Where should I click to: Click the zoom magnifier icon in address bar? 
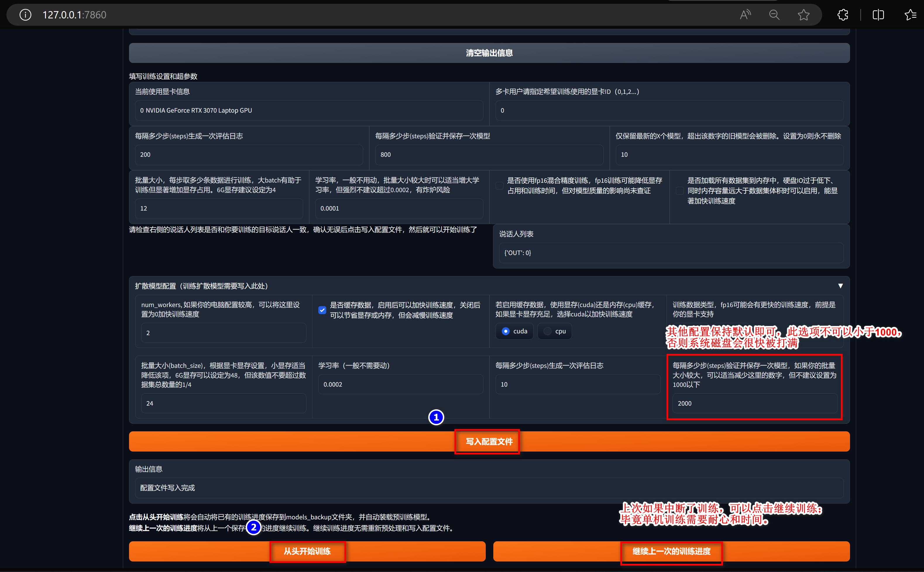point(774,15)
